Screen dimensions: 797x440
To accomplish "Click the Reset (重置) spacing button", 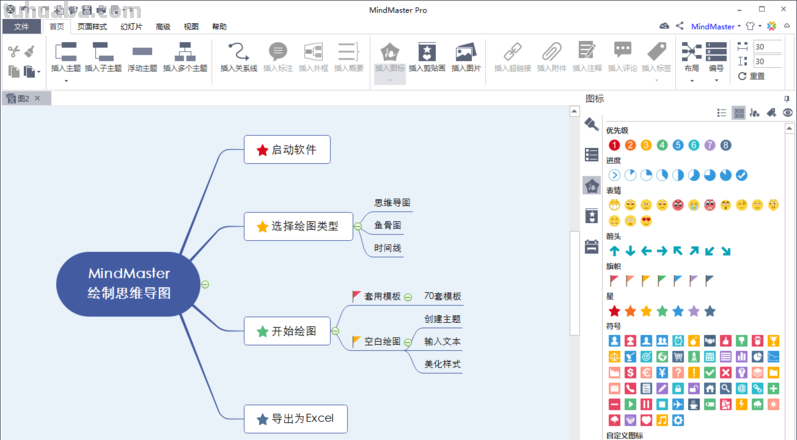I will 752,76.
